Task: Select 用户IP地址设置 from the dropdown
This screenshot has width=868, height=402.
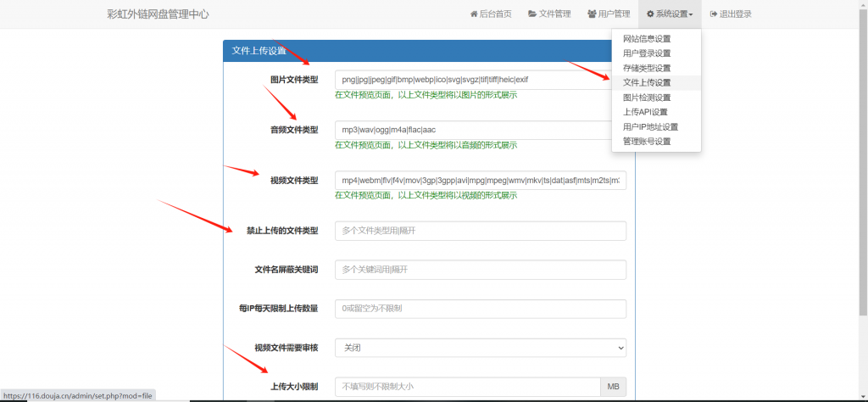Action: (657, 127)
